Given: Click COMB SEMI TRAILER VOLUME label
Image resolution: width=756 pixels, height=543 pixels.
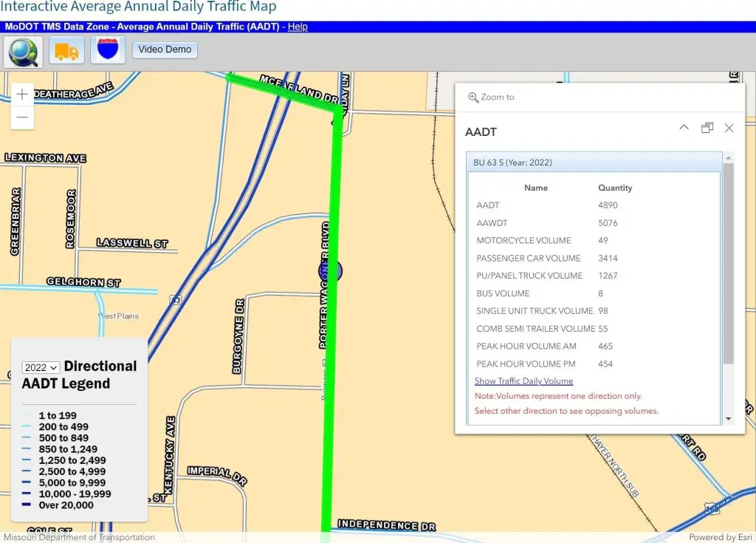Looking at the screenshot, I should [536, 329].
